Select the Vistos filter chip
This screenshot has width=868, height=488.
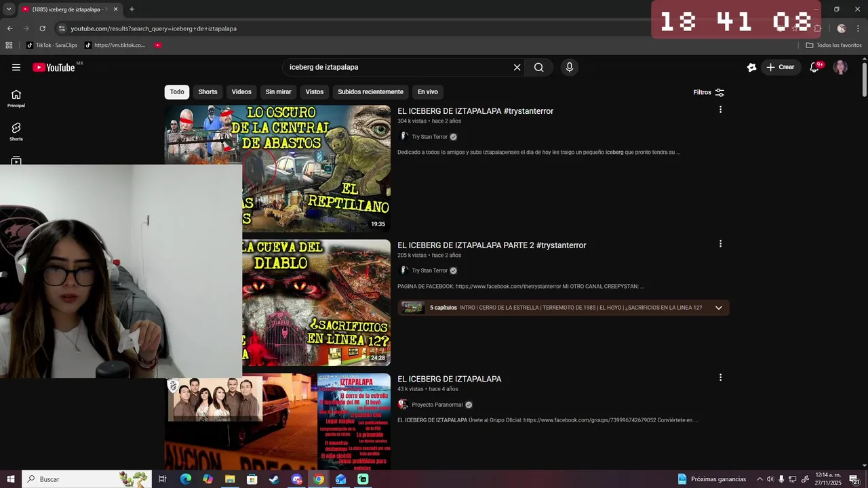point(315,92)
